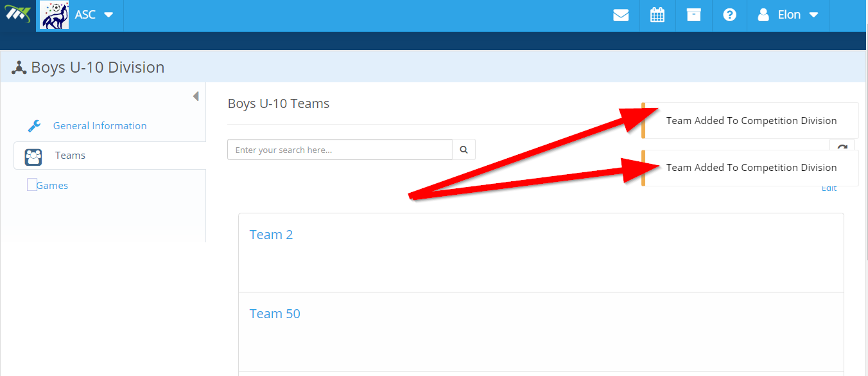Click the search field for teams

coord(340,150)
